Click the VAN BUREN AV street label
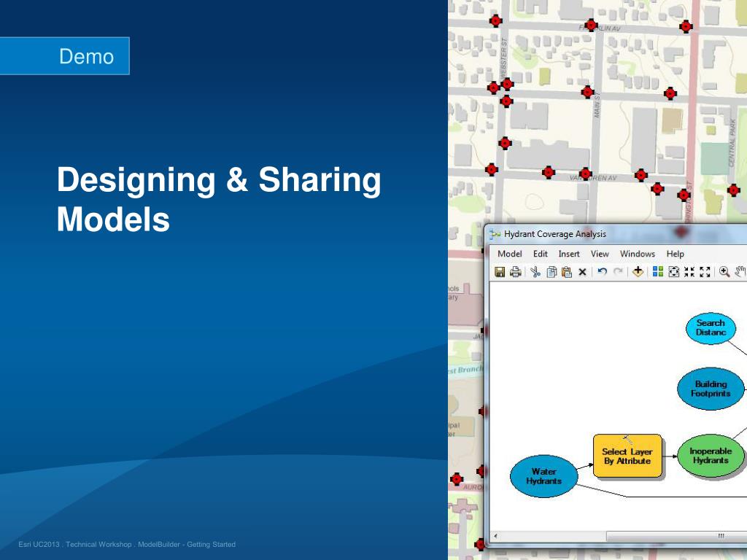The height and width of the screenshot is (560, 747). click(593, 178)
